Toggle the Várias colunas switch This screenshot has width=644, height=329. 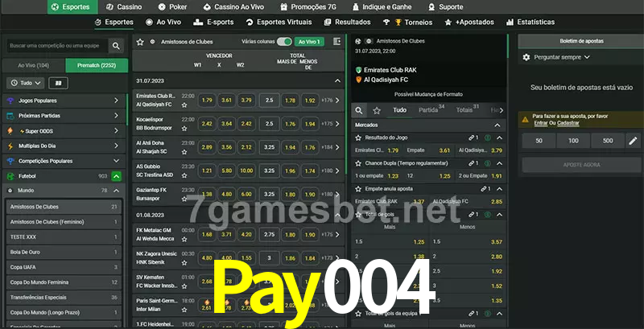pyautogui.click(x=284, y=42)
